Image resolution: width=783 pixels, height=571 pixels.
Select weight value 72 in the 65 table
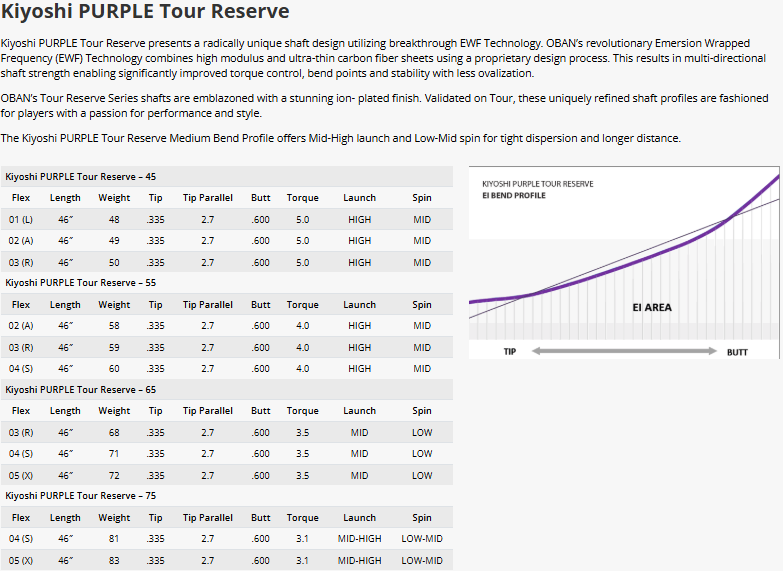click(x=114, y=476)
